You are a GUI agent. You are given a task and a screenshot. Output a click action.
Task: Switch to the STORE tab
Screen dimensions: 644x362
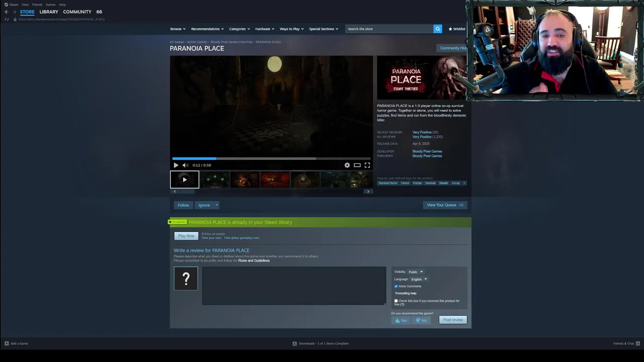pos(27,12)
